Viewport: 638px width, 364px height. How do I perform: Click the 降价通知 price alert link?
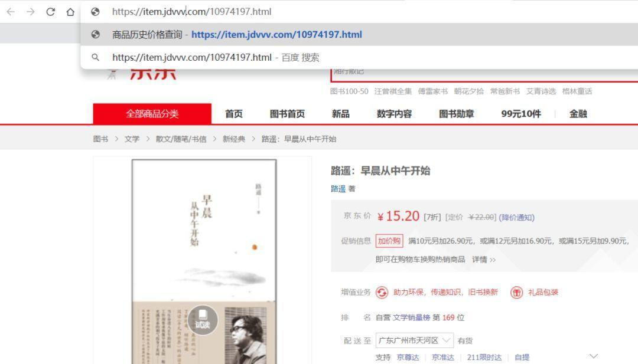516,217
